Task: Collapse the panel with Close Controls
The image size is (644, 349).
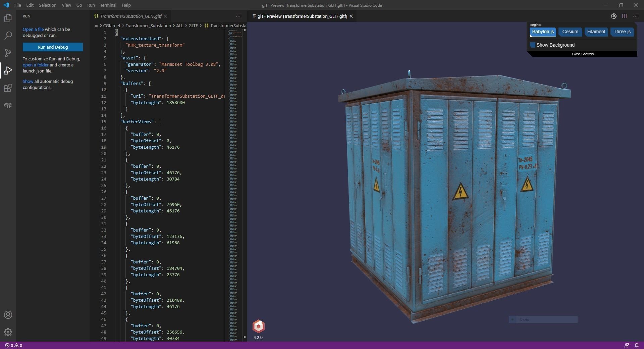Action: 583,54
